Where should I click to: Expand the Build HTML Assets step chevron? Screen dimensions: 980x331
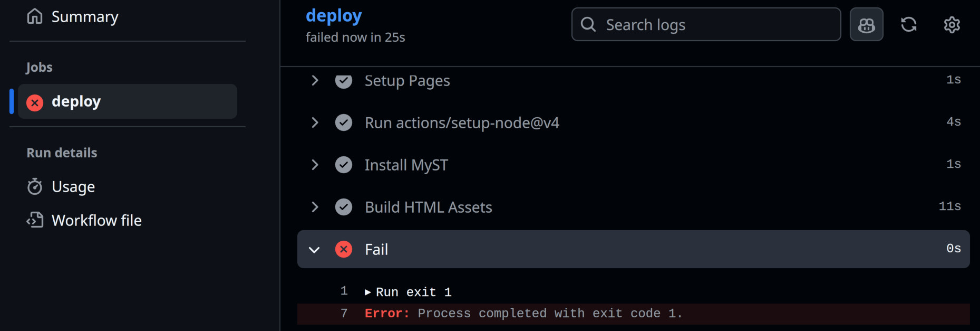(315, 207)
